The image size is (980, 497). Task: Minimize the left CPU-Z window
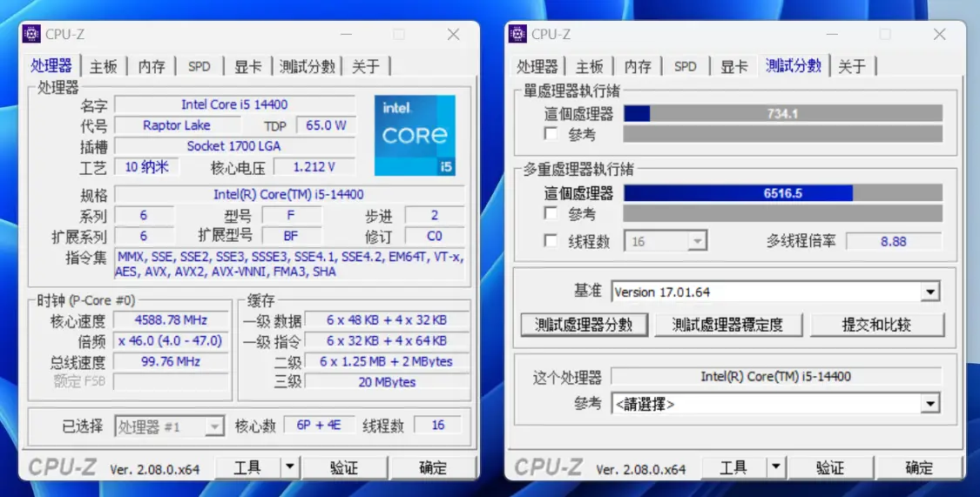click(346, 34)
